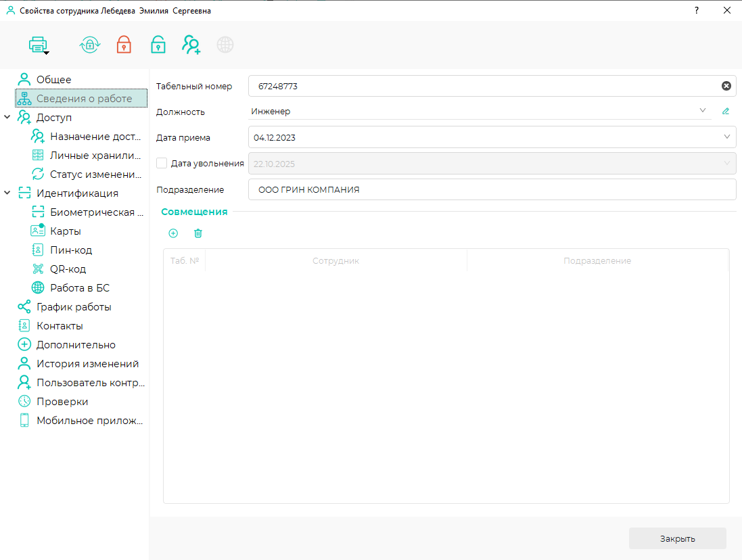Add a new Совмещения entry with plus icon
Image resolution: width=742 pixels, height=560 pixels.
(173, 233)
